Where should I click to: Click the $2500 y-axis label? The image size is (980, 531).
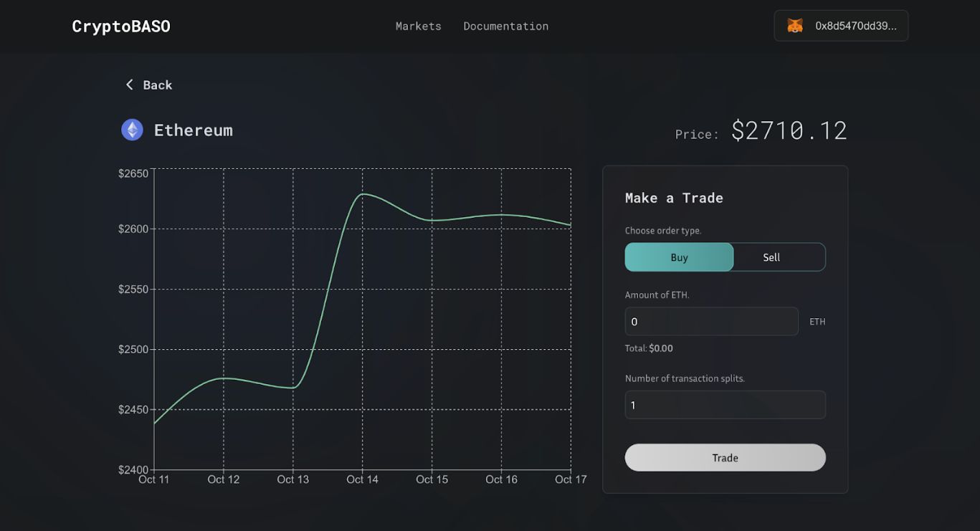coord(133,350)
